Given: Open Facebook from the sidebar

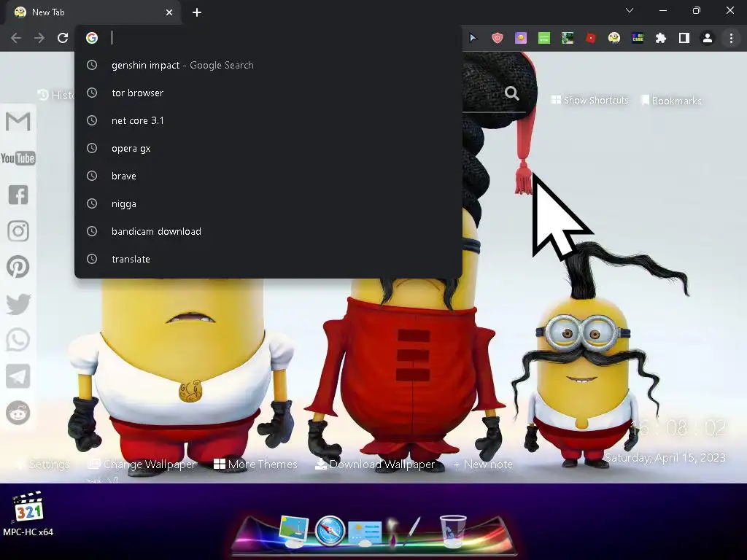Looking at the screenshot, I should [18, 195].
